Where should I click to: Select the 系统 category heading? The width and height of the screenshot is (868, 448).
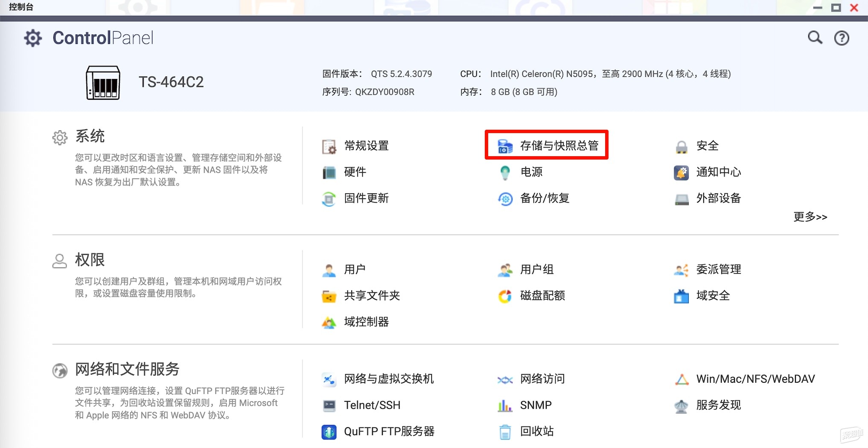click(90, 136)
